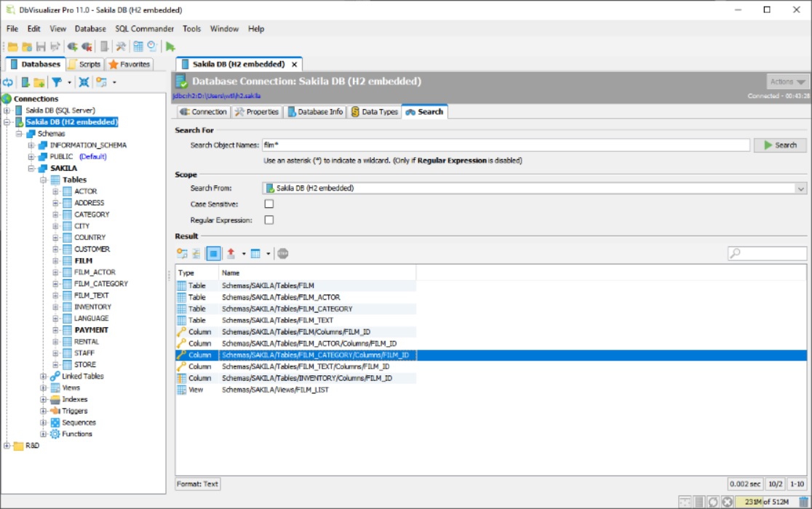812x509 pixels.
Task: Click the second icon in Result toolbar
Action: pos(196,254)
